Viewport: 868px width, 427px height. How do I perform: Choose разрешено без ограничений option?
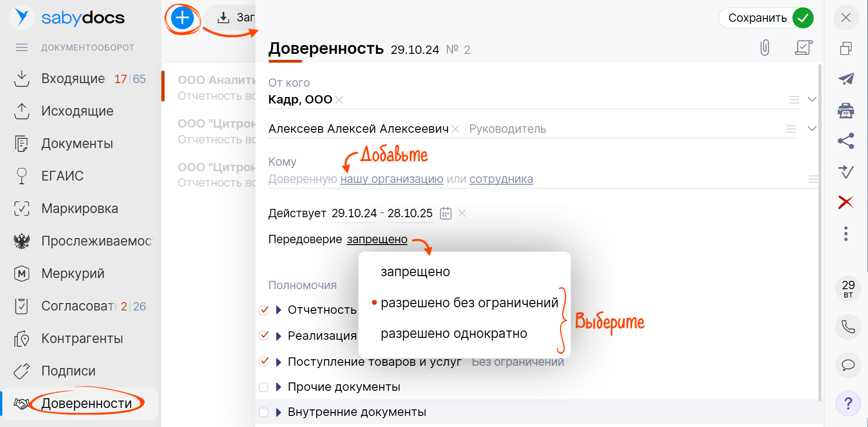[x=469, y=303]
